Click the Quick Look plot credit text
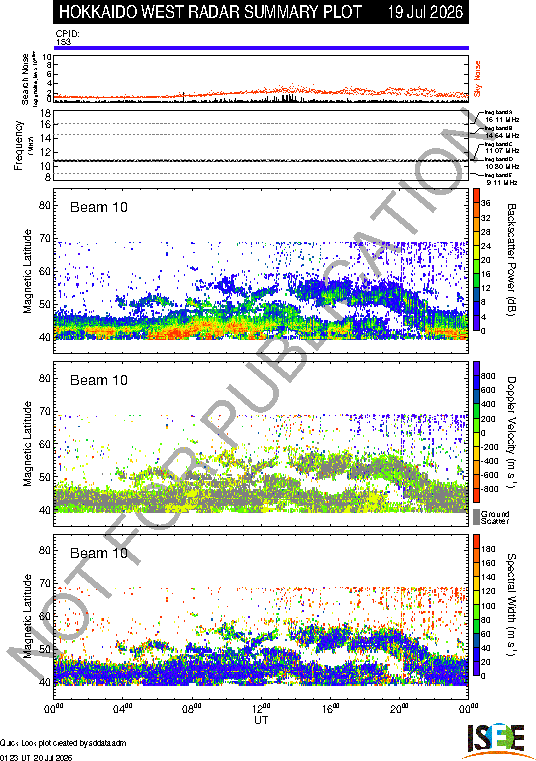The image size is (536, 761). tap(63, 743)
